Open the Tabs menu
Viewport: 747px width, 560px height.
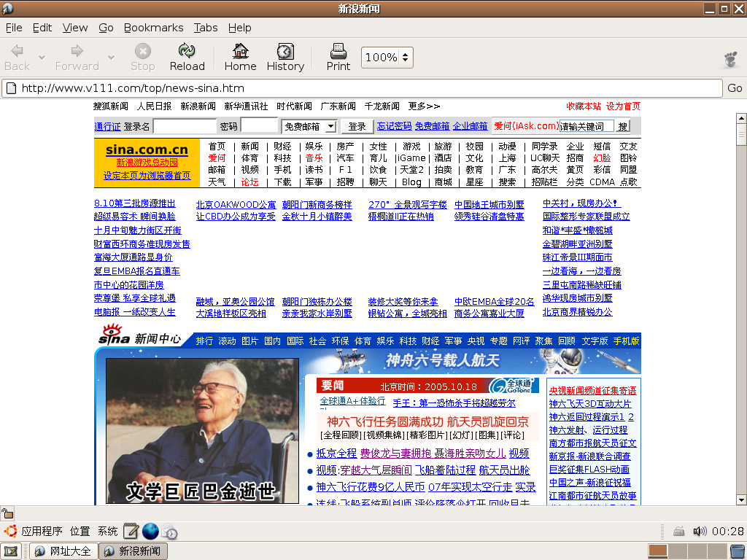(205, 28)
